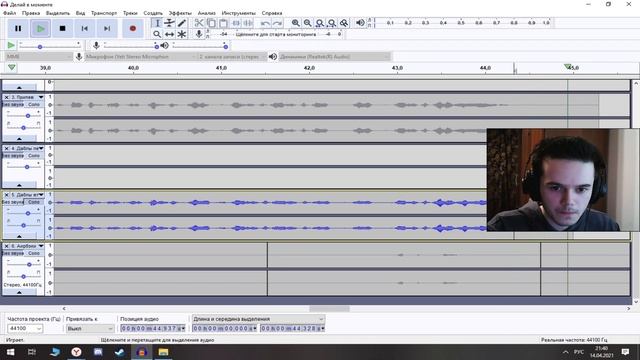Viewport: 640px width, 360px height.
Task: Zoom in on the timeline
Action: click(x=296, y=23)
